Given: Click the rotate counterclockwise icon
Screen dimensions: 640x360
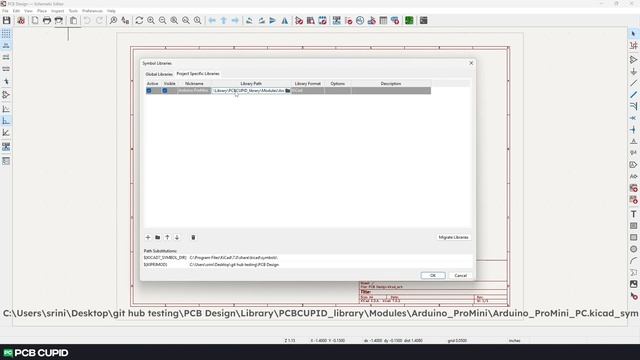Looking at the screenshot, I should coord(249,20).
